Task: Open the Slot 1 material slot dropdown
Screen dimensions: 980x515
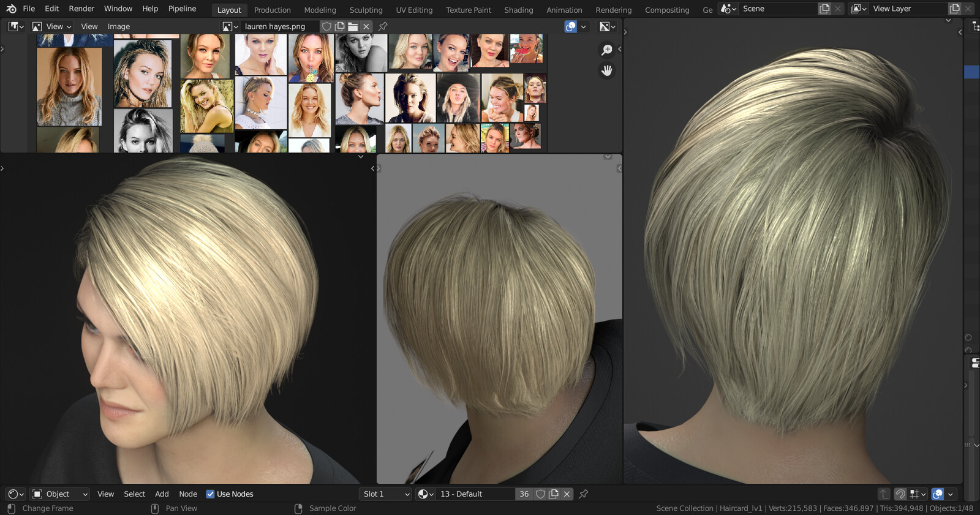Action: coord(385,494)
